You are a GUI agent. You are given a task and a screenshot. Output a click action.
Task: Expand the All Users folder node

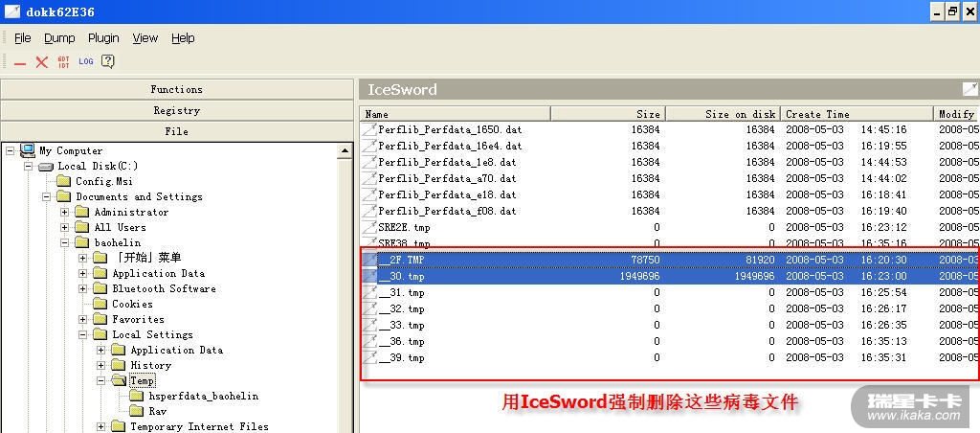[x=64, y=227]
